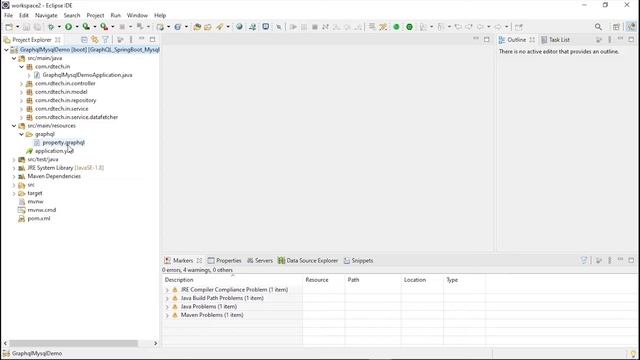Click Collapse All in Project Explorer
Image resolution: width=640 pixels, height=360 pixels.
pyautogui.click(x=84, y=40)
